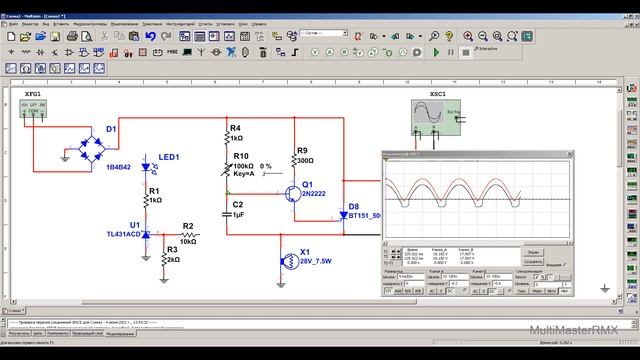Image resolution: width=640 pixels, height=360 pixels.
Task: Toggle the Внешняя checkbox in oscilloscope
Action: click(565, 264)
